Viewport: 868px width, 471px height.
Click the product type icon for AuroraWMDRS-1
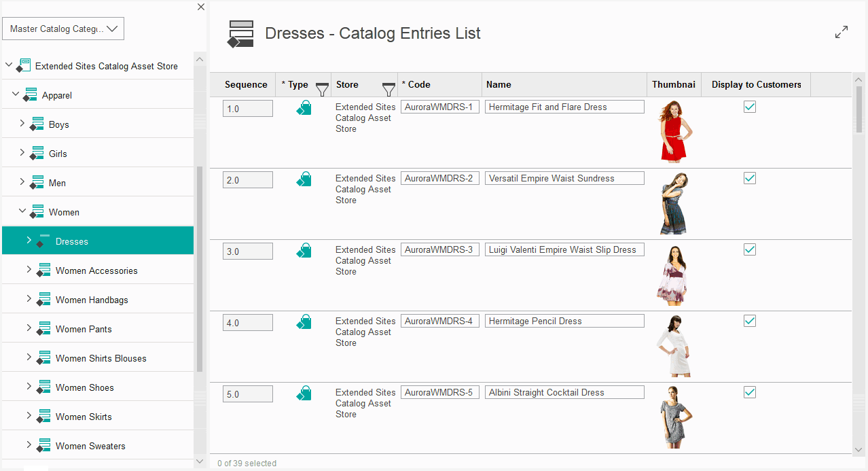click(304, 108)
